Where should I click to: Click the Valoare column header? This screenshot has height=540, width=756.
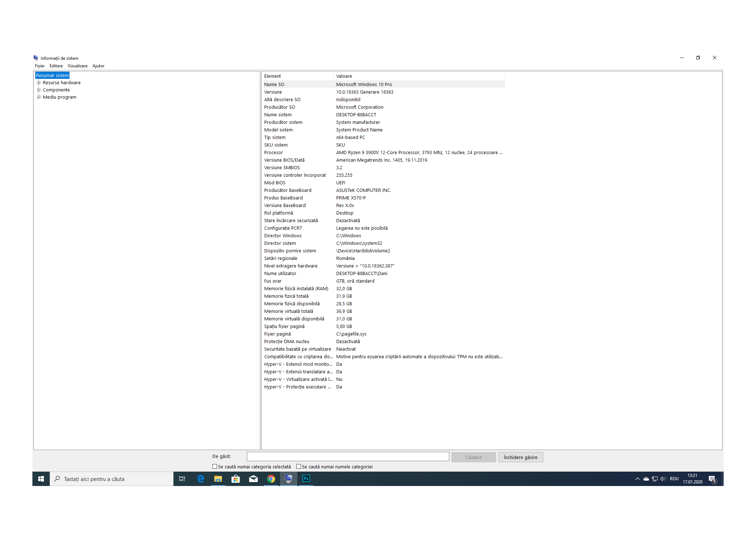coord(419,76)
